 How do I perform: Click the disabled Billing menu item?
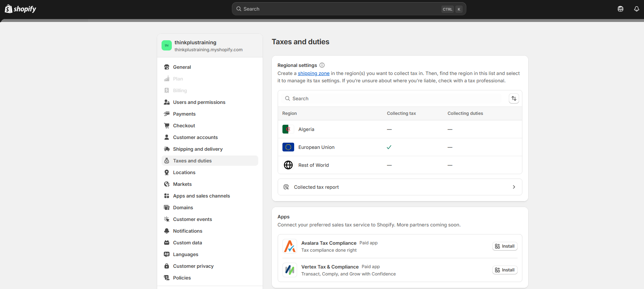click(x=210, y=90)
